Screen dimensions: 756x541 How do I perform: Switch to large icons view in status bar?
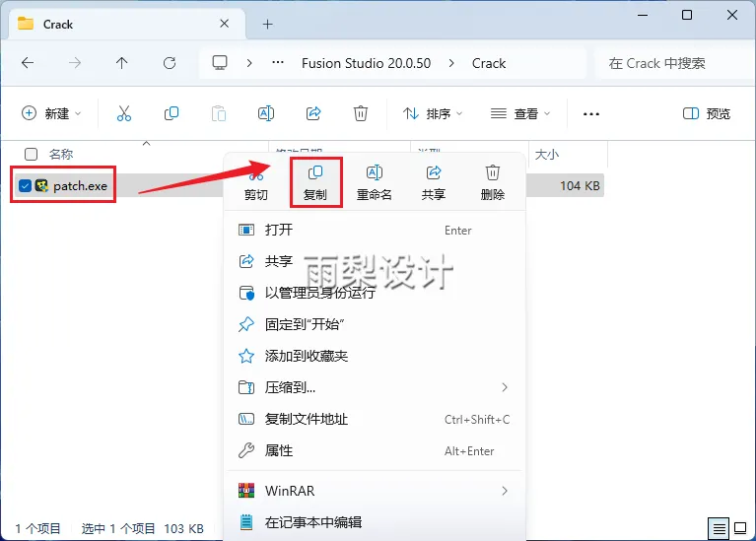click(x=740, y=528)
